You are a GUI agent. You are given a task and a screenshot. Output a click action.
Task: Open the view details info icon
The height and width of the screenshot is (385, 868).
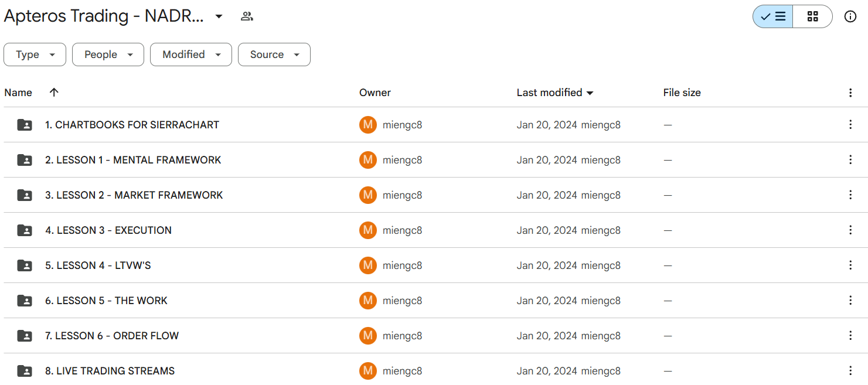click(850, 16)
